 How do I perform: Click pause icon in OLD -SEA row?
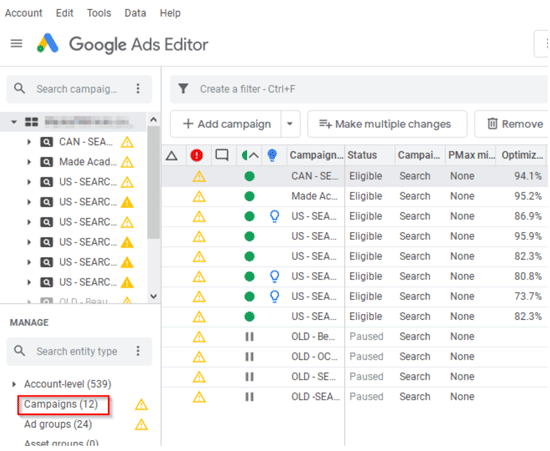(249, 397)
